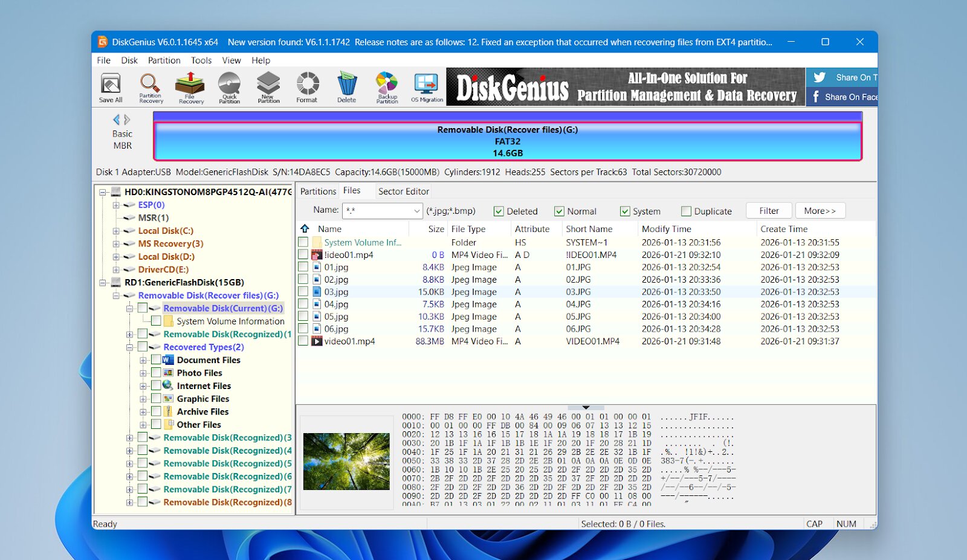Enable the Duplicate files checkbox

point(686,211)
